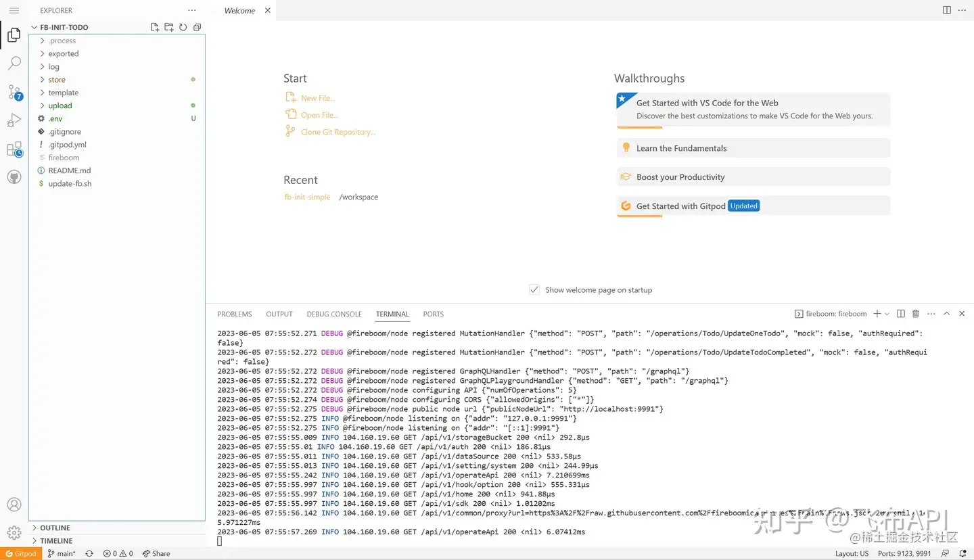This screenshot has width=974, height=560.
Task: Open the Search view in activity bar
Action: pos(14,64)
